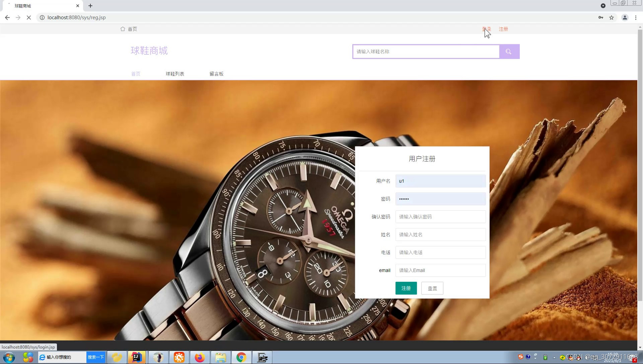The height and width of the screenshot is (364, 643).
Task: Click the 登录 login link
Action: [x=487, y=29]
